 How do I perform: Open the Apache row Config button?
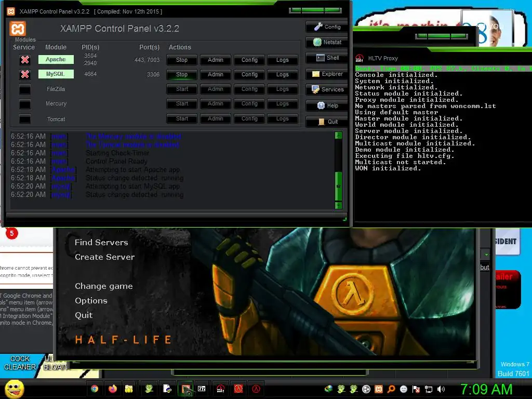[x=249, y=60]
